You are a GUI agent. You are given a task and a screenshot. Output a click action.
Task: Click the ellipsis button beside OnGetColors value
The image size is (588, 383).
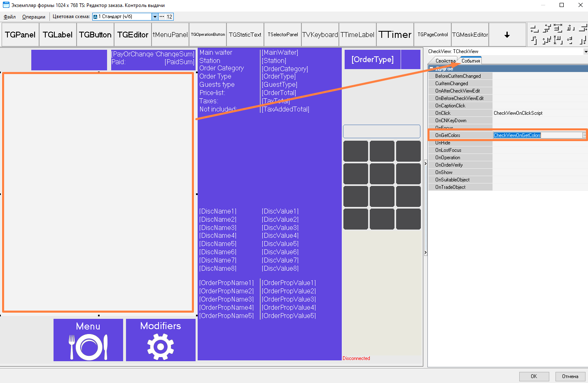pyautogui.click(x=584, y=135)
